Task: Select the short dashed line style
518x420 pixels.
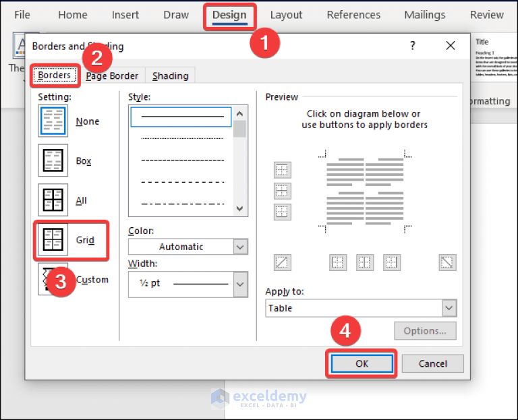Action: coord(181,160)
